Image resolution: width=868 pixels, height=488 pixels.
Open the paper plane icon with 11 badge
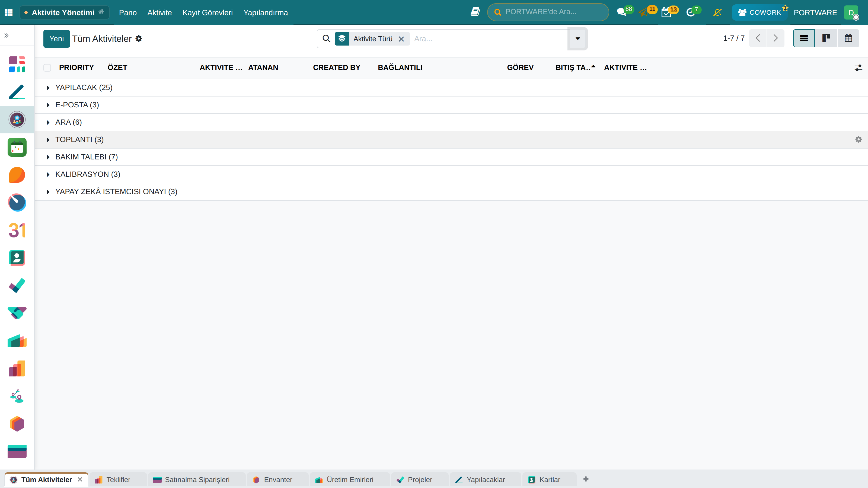click(643, 12)
